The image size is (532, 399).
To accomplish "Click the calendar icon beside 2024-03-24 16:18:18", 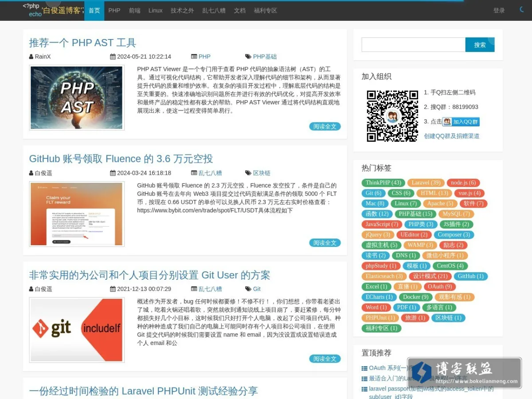I will (113, 173).
